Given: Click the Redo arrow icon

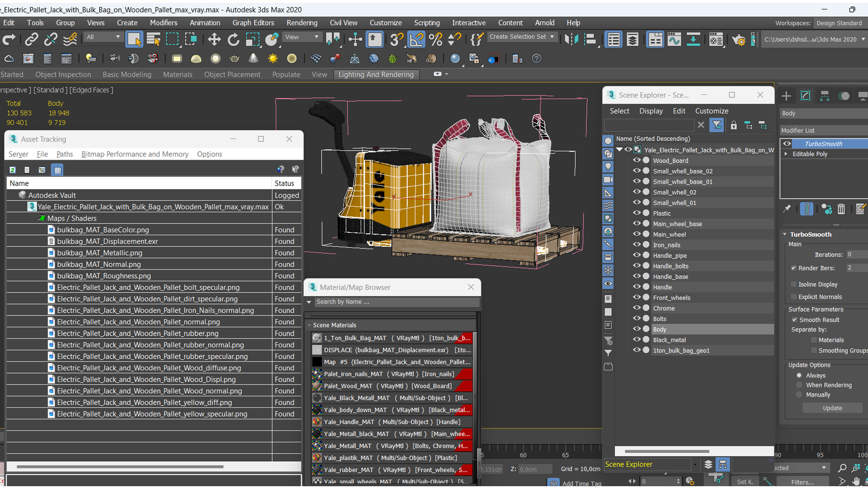Looking at the screenshot, I should (9, 40).
